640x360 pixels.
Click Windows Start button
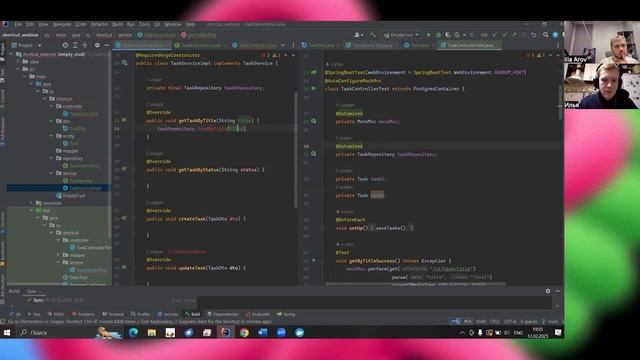click(x=7, y=333)
